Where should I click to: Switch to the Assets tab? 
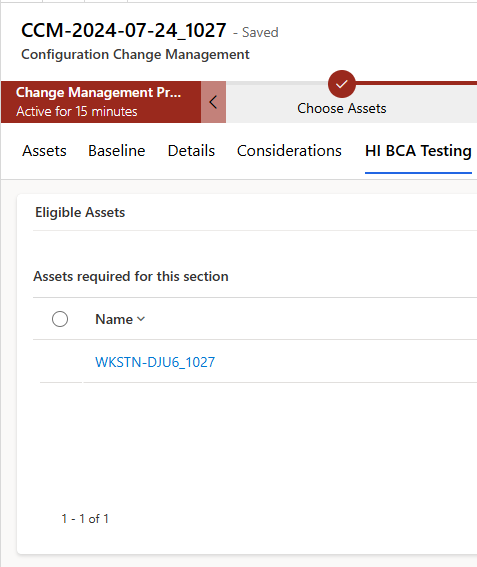click(44, 151)
